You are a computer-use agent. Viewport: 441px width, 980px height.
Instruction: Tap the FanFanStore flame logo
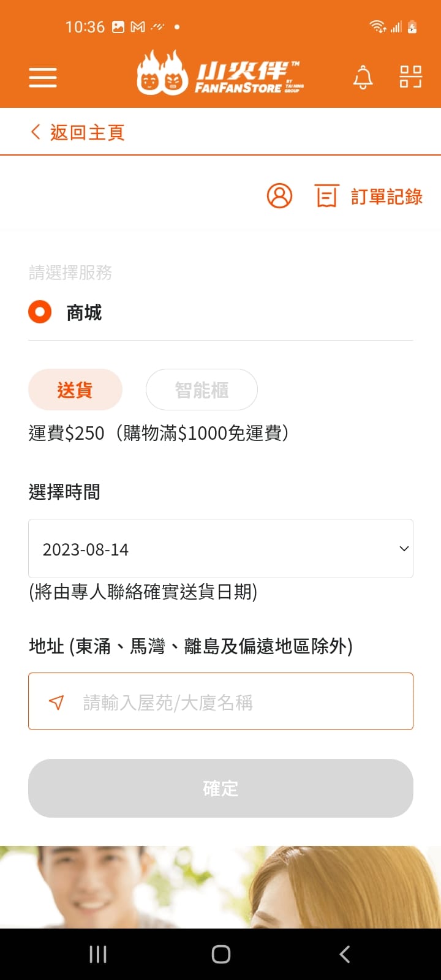tap(221, 73)
